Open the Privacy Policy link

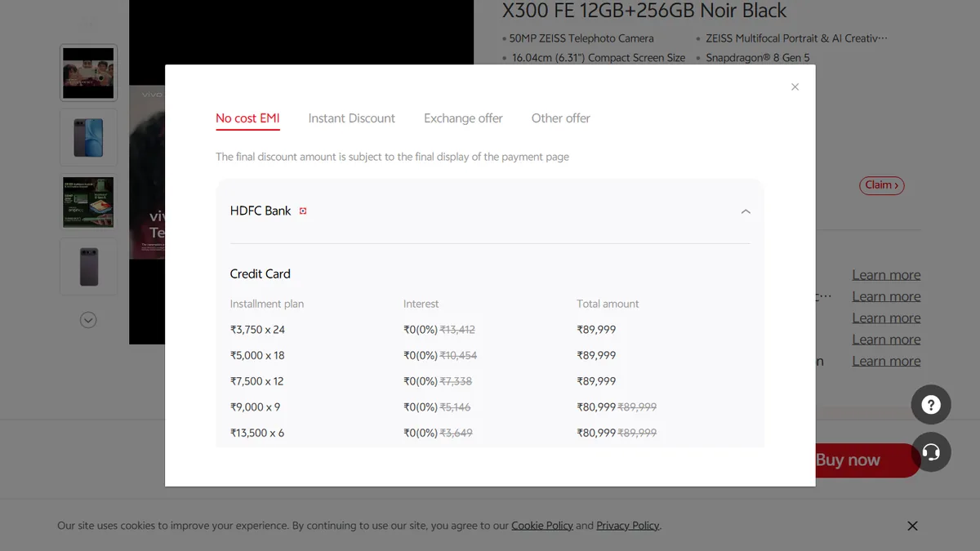tap(627, 526)
